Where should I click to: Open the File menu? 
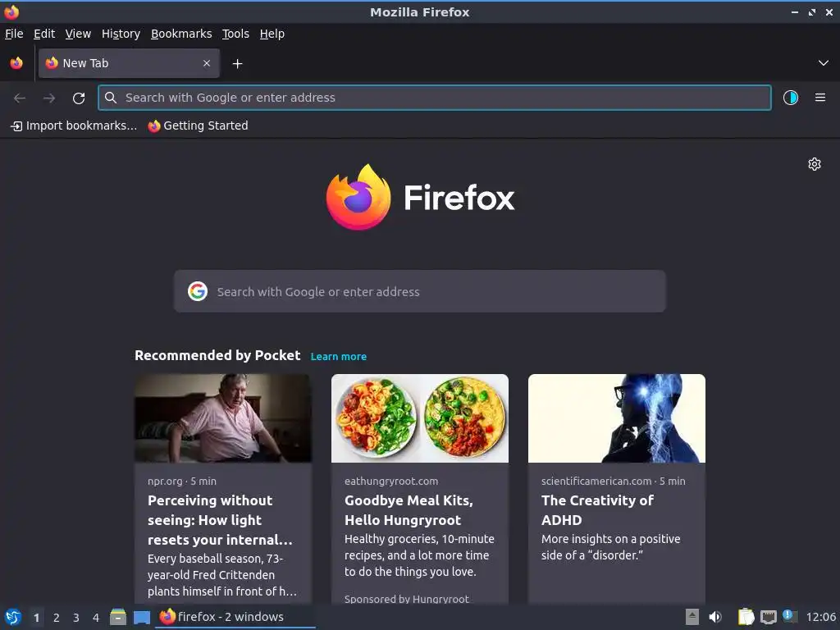pyautogui.click(x=14, y=34)
